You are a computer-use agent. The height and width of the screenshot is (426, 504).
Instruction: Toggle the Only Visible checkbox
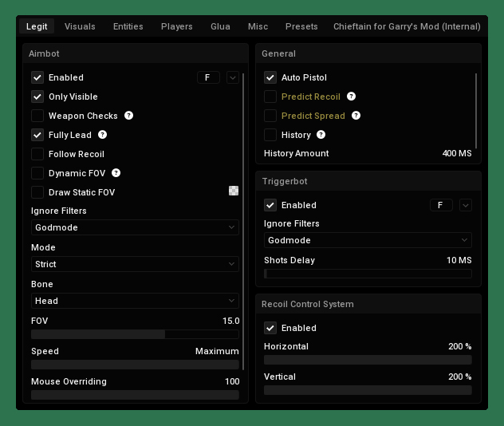pos(37,97)
